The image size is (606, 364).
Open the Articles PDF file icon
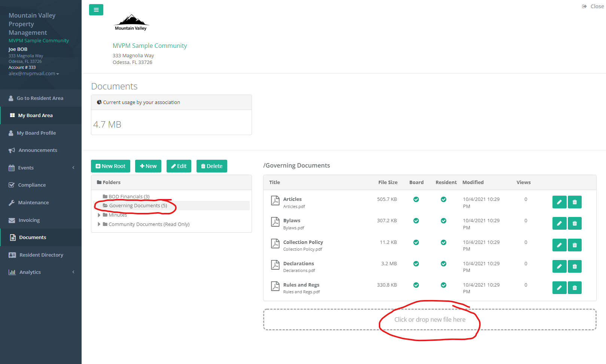275,201
